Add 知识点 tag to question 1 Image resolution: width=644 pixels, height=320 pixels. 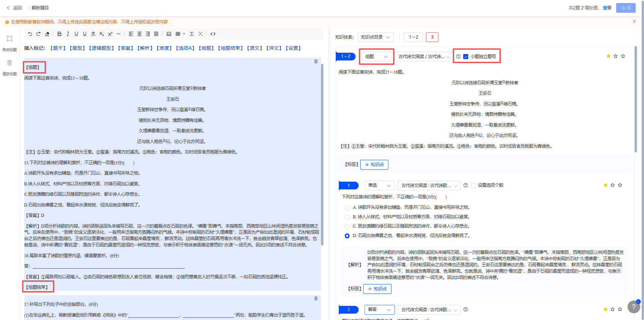[x=377, y=289]
